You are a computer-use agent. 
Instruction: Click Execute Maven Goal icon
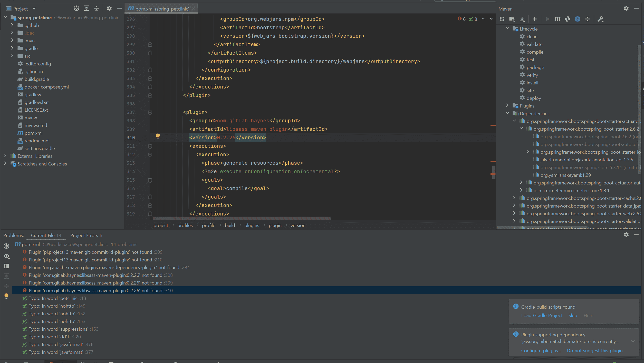[x=557, y=19]
